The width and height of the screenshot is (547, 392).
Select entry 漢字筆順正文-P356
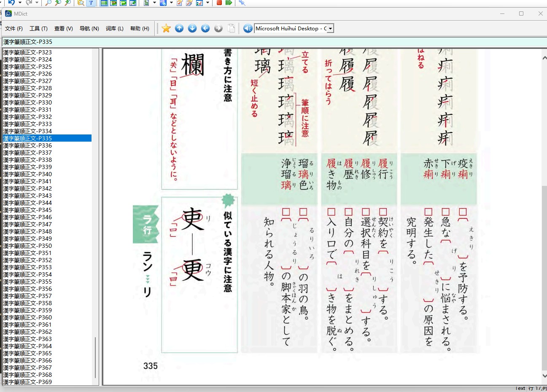tap(47, 289)
